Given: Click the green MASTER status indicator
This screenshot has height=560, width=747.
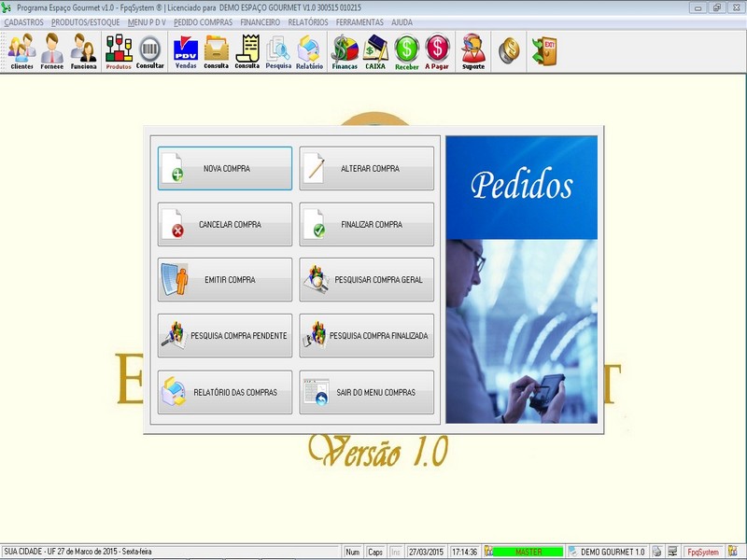Looking at the screenshot, I should tap(528, 552).
